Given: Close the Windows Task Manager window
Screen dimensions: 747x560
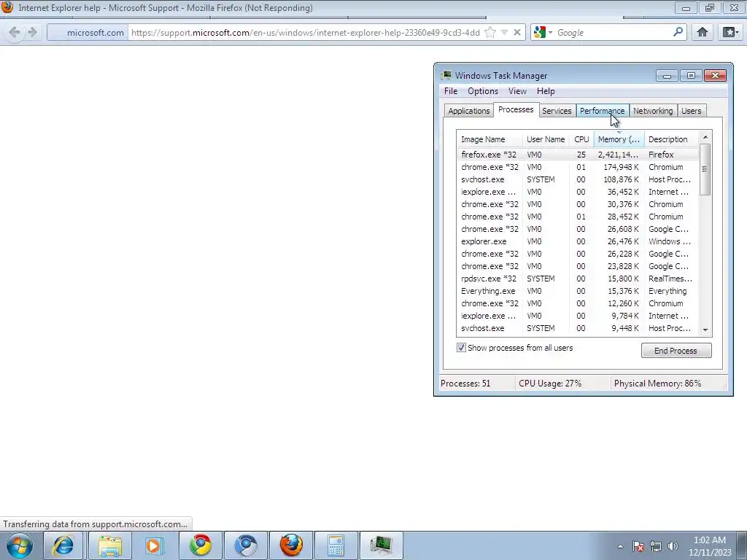Looking at the screenshot, I should pyautogui.click(x=715, y=76).
